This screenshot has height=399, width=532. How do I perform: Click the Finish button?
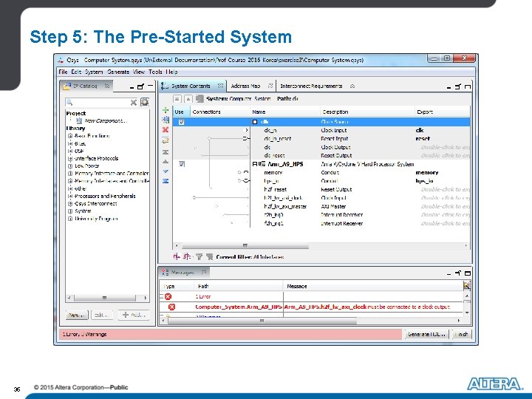(461, 334)
